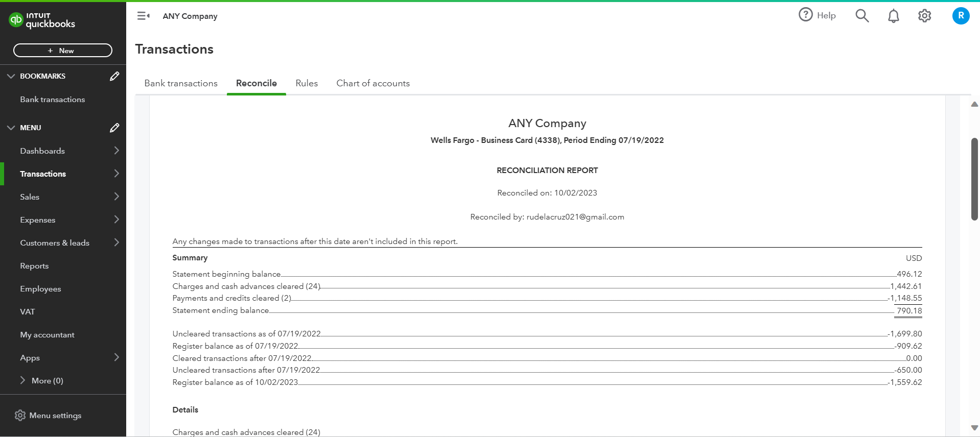
Task: Click Register balance amount -1,559.62
Action: [x=905, y=382]
